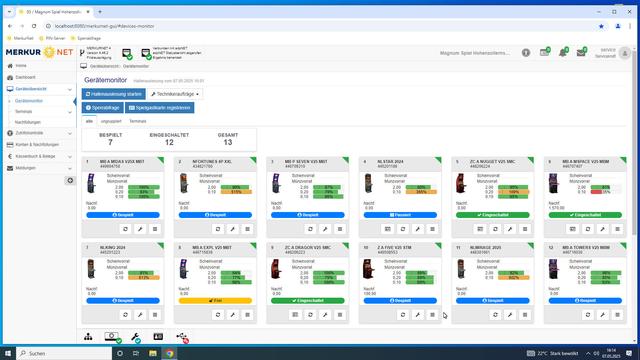Click Windows Start button
The width and height of the screenshot is (640, 360).
8,353
